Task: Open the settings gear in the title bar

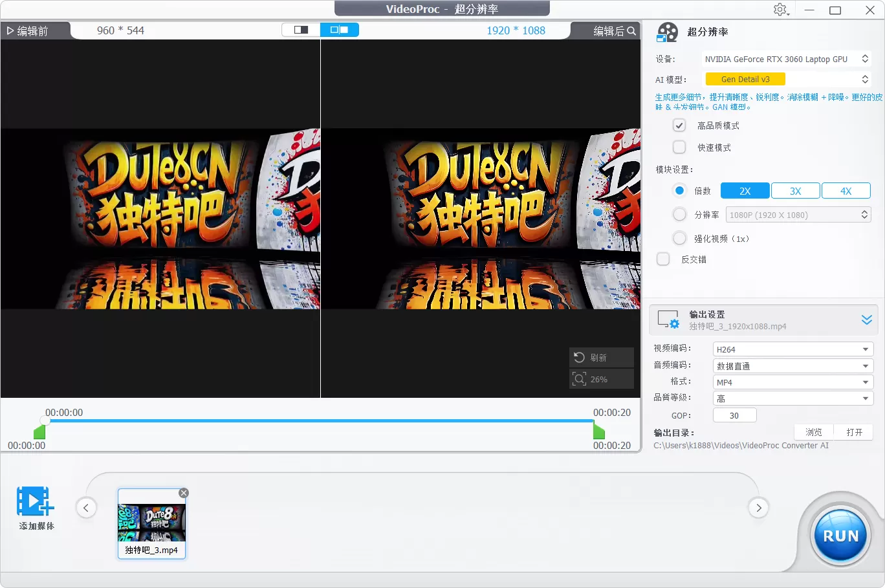Action: pos(780,10)
